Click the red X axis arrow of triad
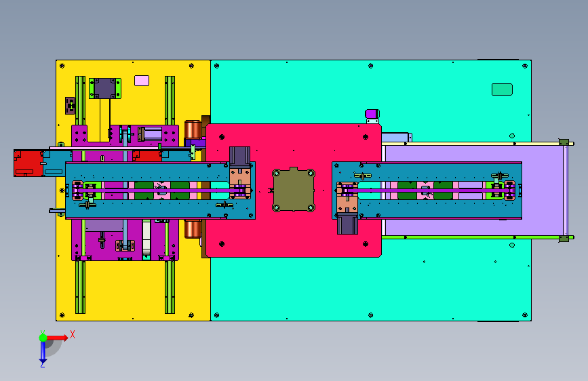This screenshot has width=588, height=381. point(58,338)
